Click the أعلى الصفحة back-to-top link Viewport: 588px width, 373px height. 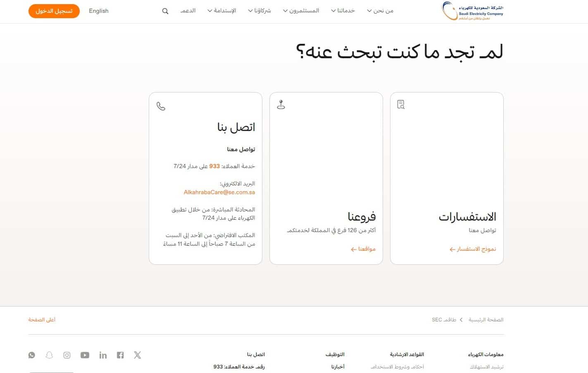[42, 320]
